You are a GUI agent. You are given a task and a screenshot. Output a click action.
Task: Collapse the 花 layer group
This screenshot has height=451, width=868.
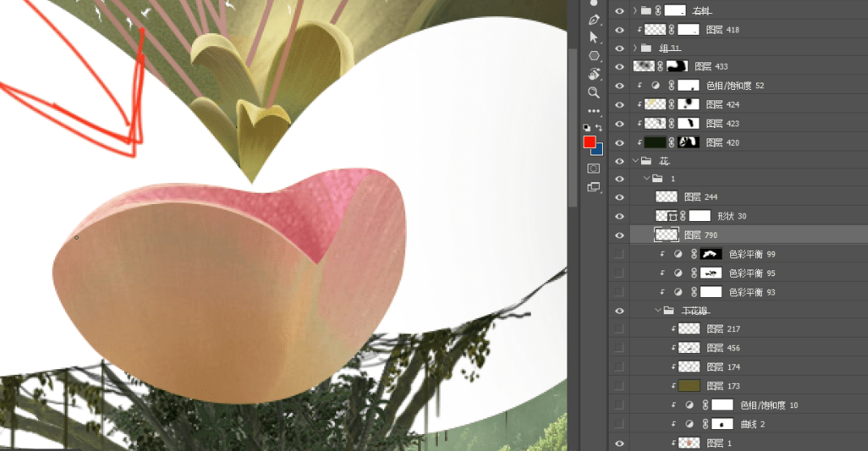(x=635, y=161)
